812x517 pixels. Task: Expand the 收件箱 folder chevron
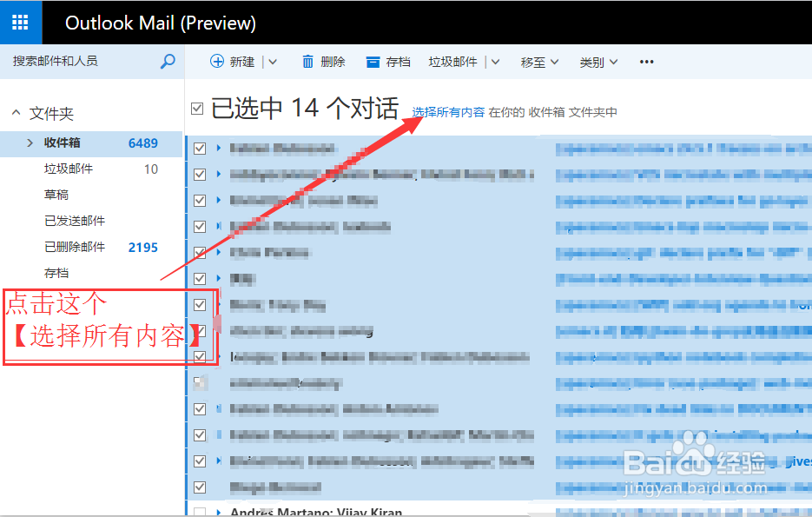pyautogui.click(x=30, y=143)
